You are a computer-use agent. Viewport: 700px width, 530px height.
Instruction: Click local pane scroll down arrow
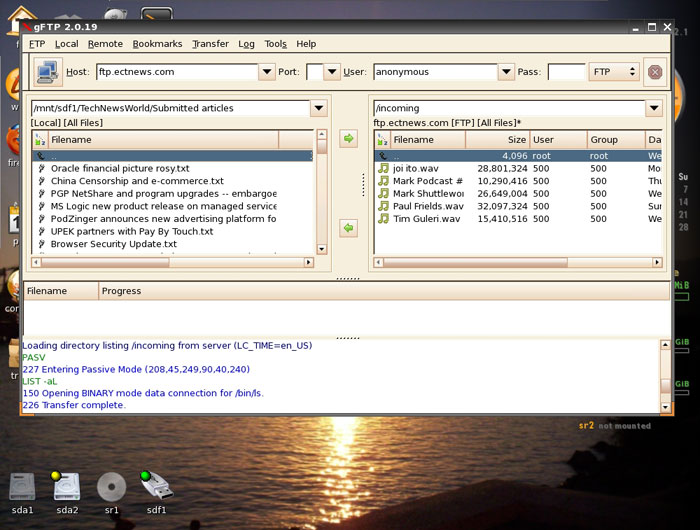tap(321, 249)
